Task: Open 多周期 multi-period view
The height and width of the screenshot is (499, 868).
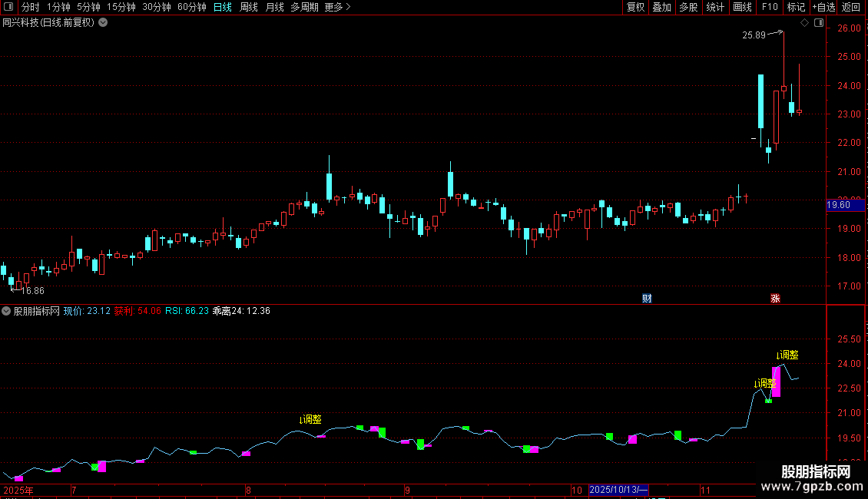Action: coord(304,7)
